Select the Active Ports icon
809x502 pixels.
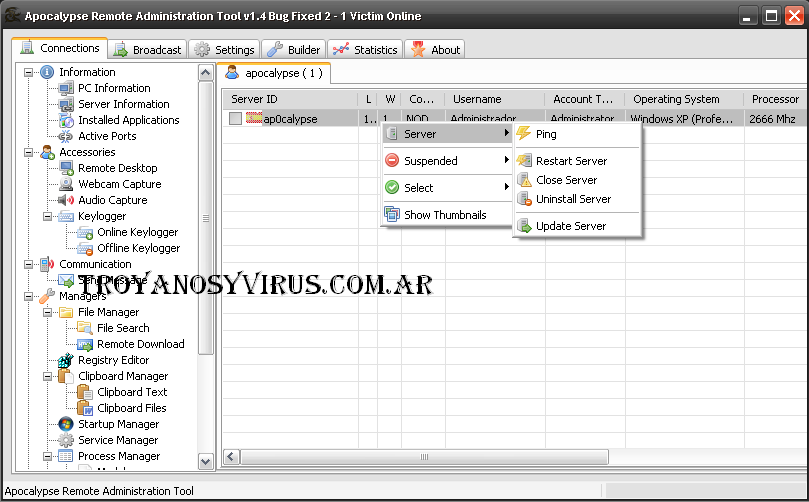pyautogui.click(x=66, y=136)
